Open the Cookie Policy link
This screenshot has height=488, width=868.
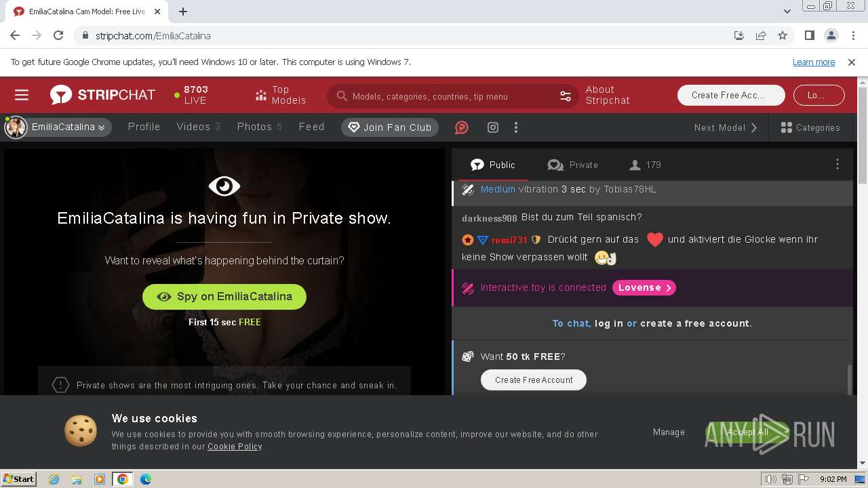pyautogui.click(x=235, y=447)
